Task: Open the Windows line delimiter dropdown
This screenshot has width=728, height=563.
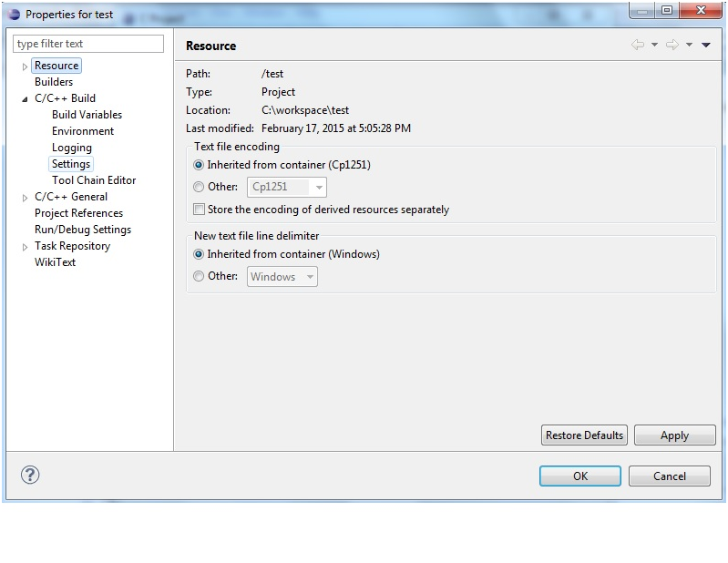Action: coord(282,277)
